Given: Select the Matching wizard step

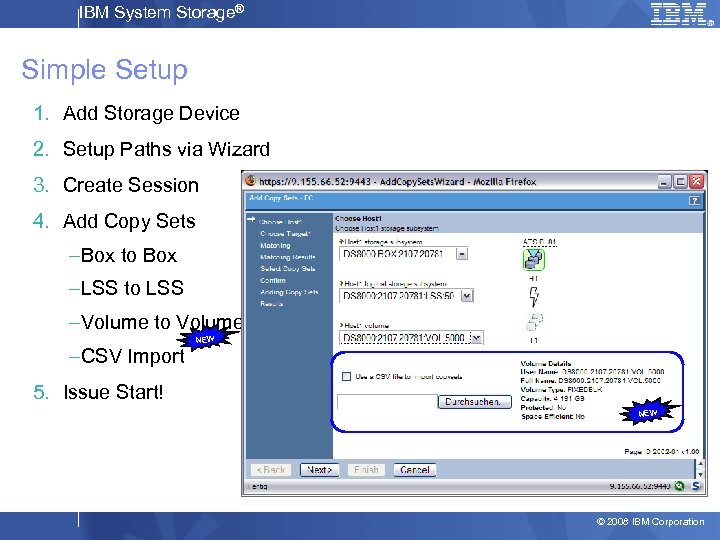Looking at the screenshot, I should click(275, 246).
